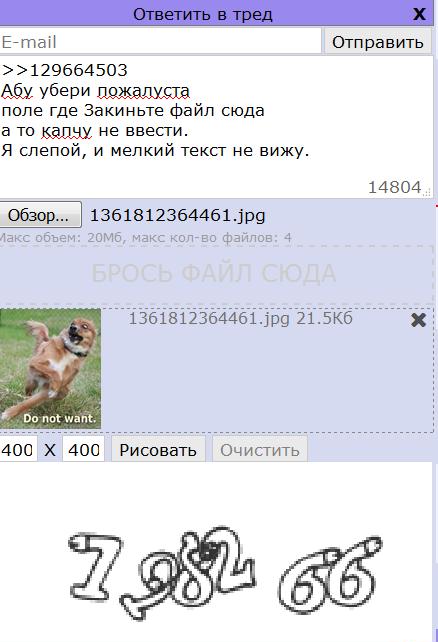Refresh the captcha image 798266

(x=224, y=571)
